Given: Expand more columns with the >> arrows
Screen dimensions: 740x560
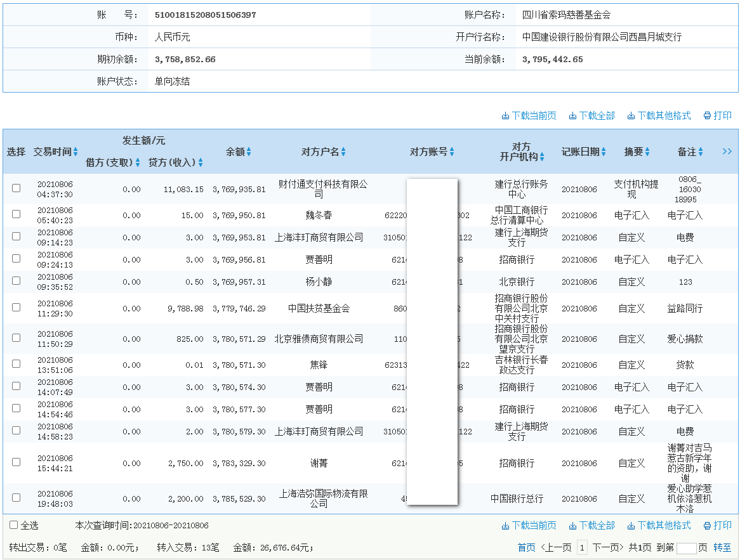Looking at the screenshot, I should click(727, 152).
